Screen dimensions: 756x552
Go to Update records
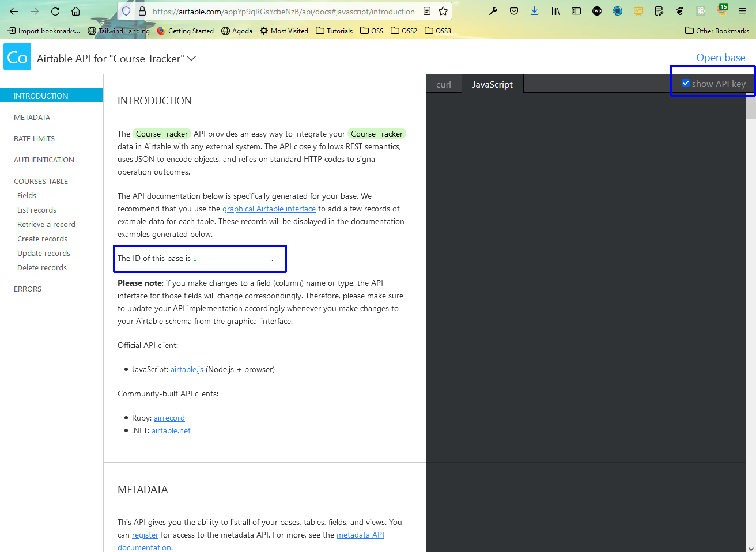click(x=44, y=253)
